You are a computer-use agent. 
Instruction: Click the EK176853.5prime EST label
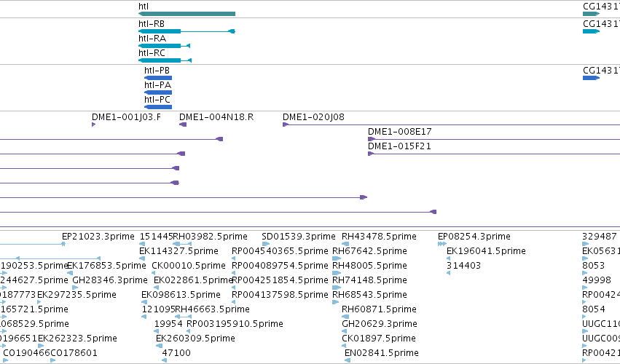pos(106,266)
